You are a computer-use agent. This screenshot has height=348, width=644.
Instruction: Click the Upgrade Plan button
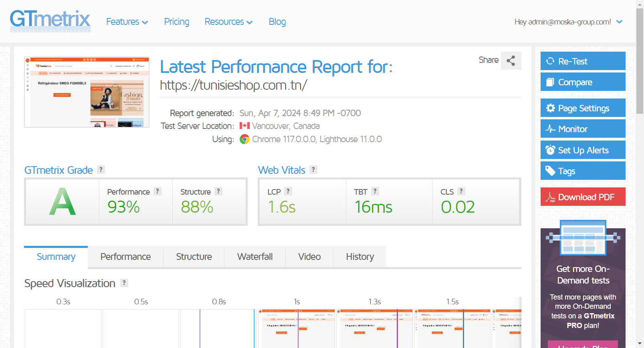583,344
